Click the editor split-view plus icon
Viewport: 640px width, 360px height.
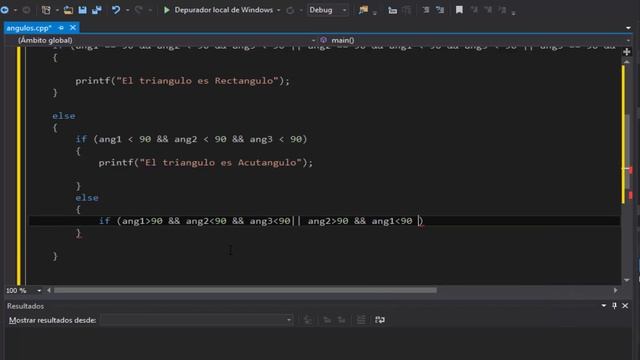tap(627, 52)
